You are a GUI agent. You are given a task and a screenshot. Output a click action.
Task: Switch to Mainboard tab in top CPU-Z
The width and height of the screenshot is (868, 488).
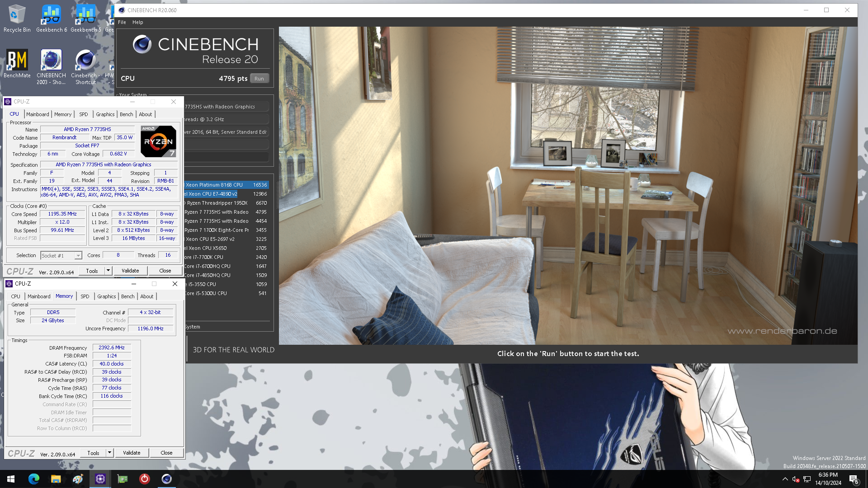(x=38, y=114)
